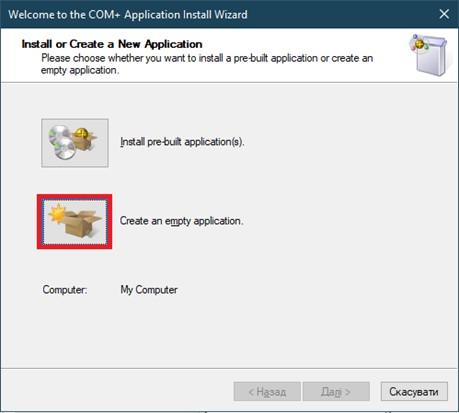Choose the Install pre-built application(s) icon button
The width and height of the screenshot is (459, 413).
(x=75, y=143)
